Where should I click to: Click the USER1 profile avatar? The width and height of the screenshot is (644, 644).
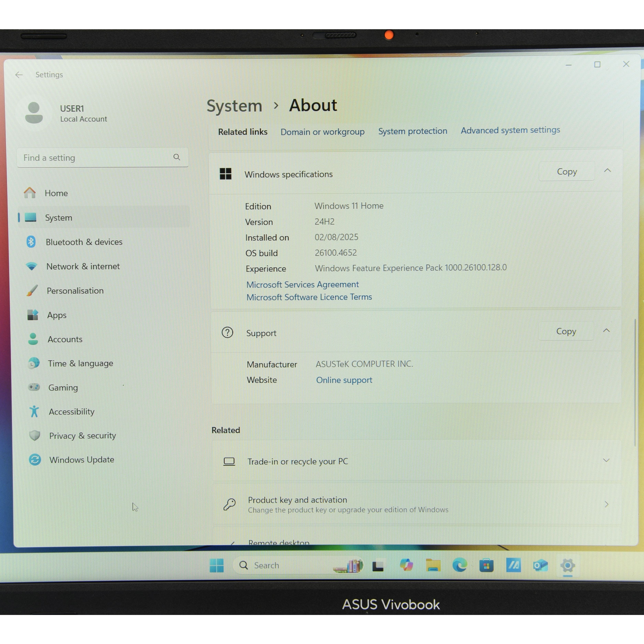point(34,113)
